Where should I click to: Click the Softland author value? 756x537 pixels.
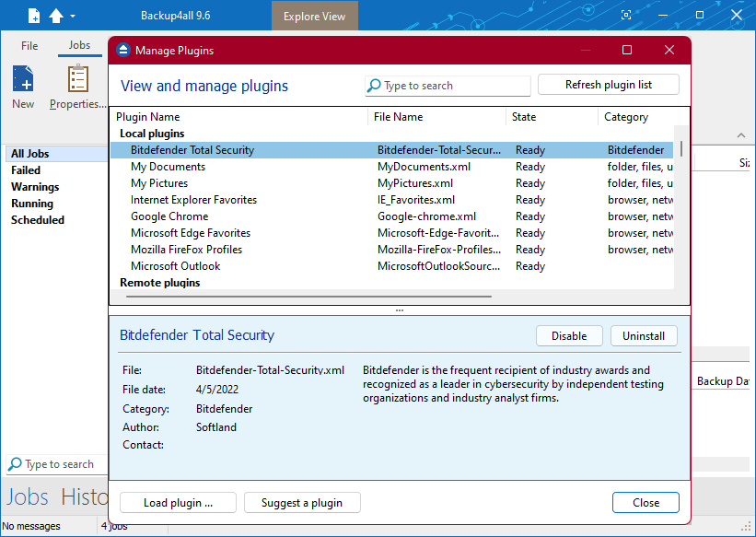pos(216,427)
